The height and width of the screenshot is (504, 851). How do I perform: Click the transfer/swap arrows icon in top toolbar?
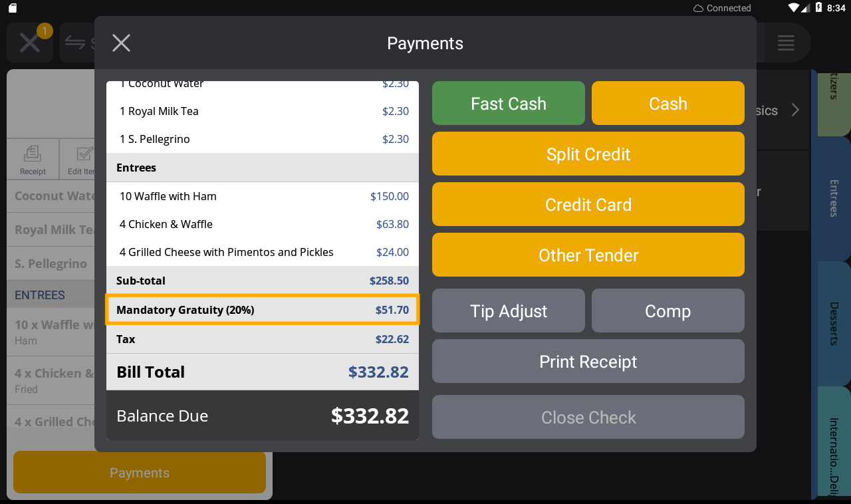click(75, 42)
